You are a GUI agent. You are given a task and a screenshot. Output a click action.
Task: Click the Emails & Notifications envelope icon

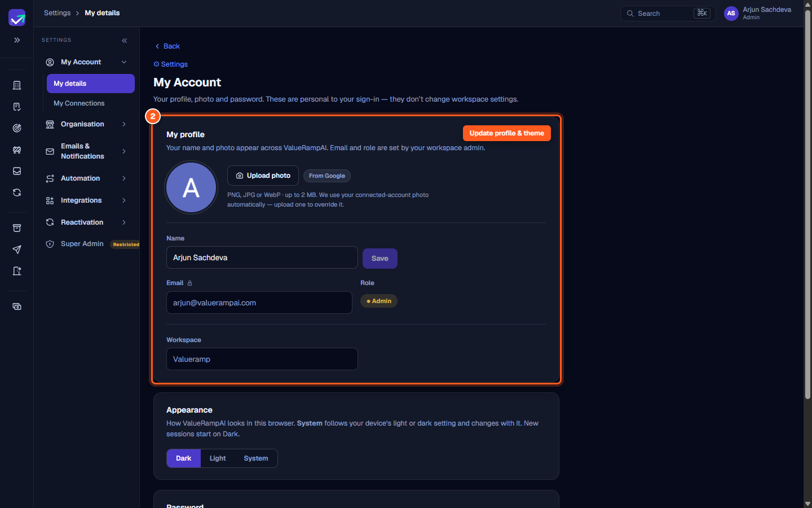tap(50, 151)
